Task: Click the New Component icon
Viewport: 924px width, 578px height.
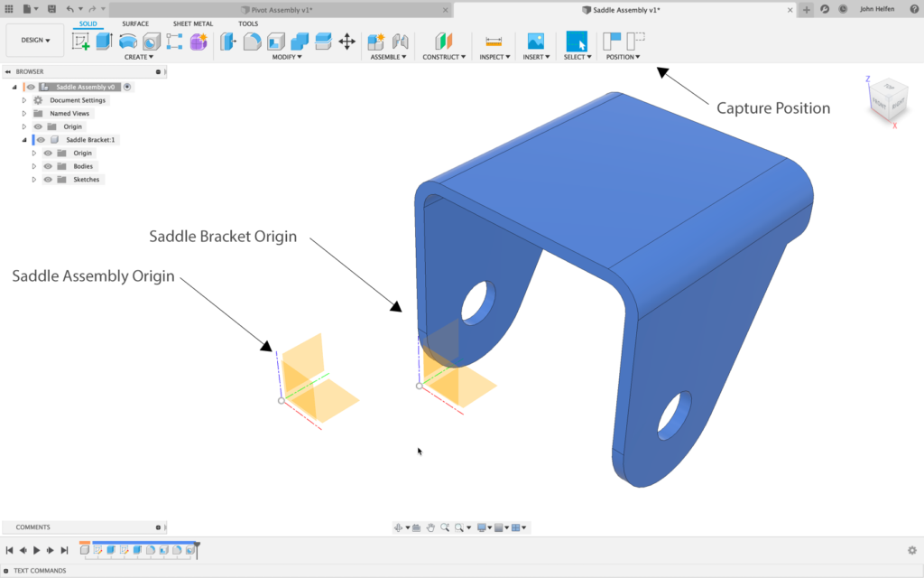Action: tap(376, 42)
